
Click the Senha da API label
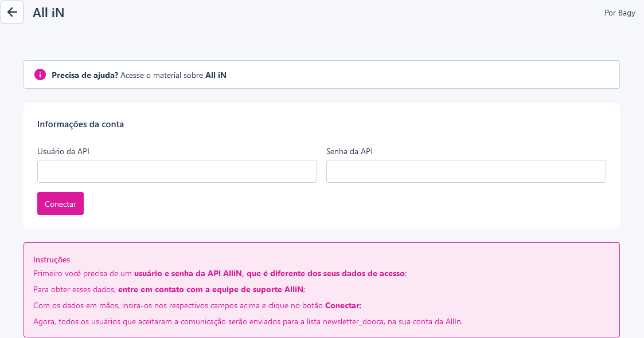349,151
